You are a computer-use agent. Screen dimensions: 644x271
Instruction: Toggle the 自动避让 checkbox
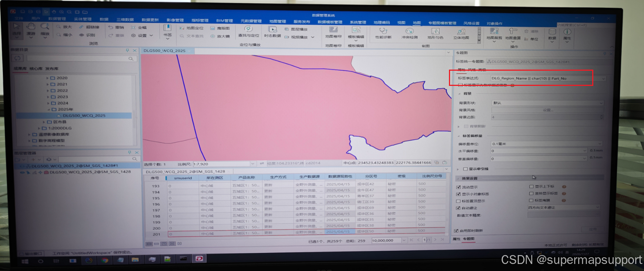459,208
